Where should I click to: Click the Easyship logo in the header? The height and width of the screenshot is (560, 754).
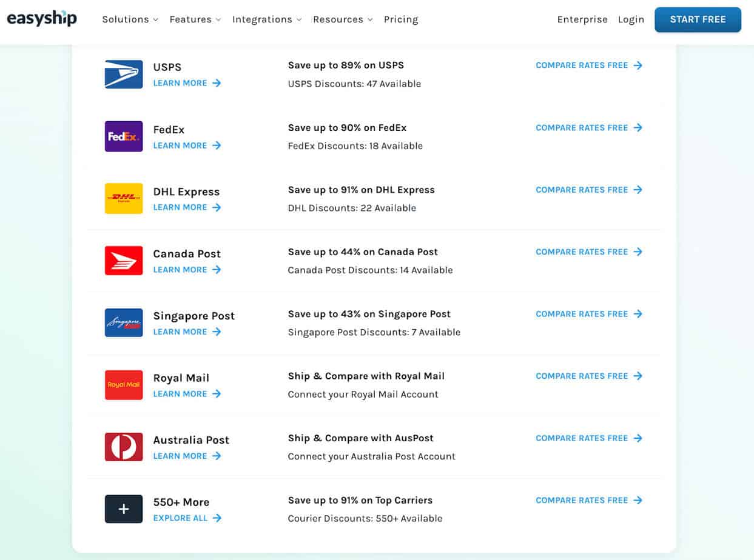click(x=41, y=19)
